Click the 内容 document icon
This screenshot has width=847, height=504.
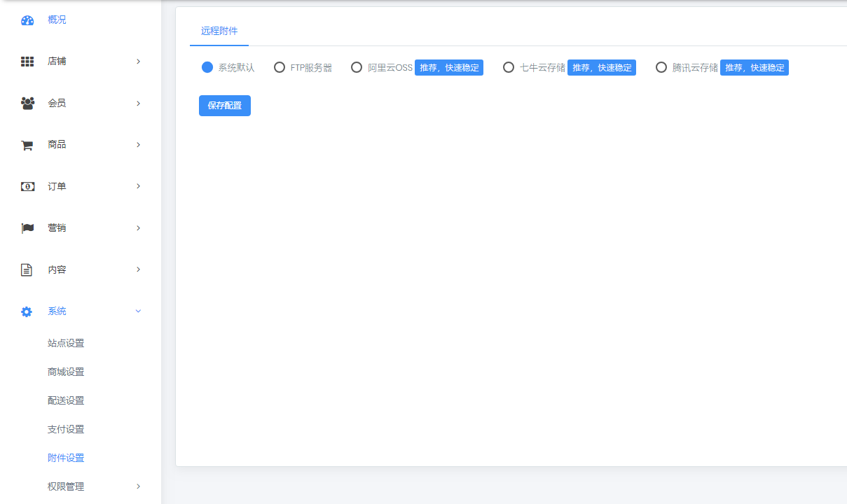point(27,270)
